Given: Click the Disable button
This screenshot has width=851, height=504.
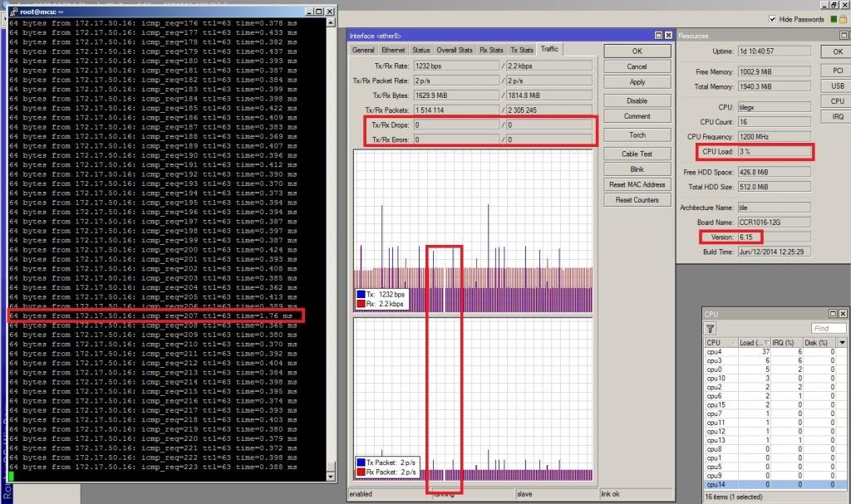Looking at the screenshot, I should pyautogui.click(x=637, y=101).
